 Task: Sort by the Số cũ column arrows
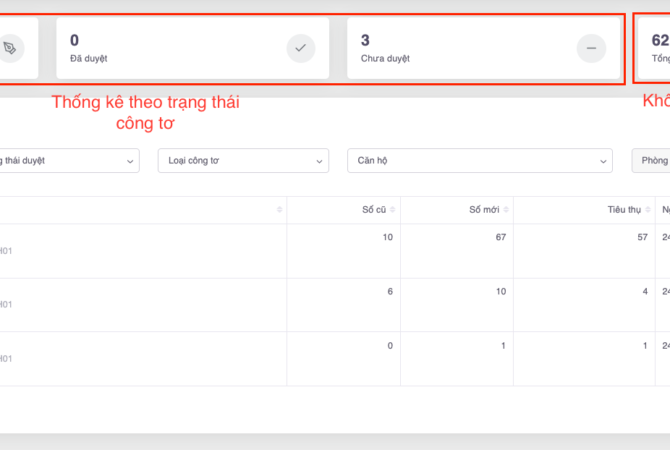tap(392, 210)
